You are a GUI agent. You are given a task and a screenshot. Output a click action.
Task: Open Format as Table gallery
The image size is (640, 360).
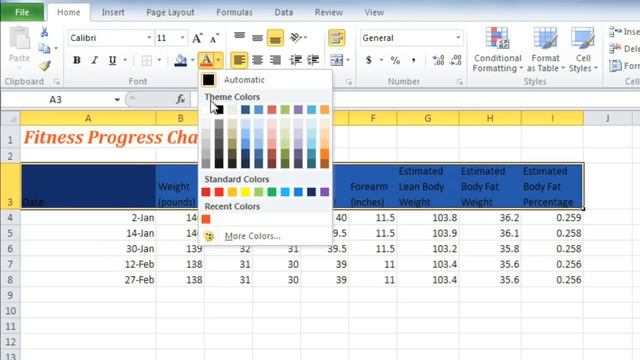545,50
